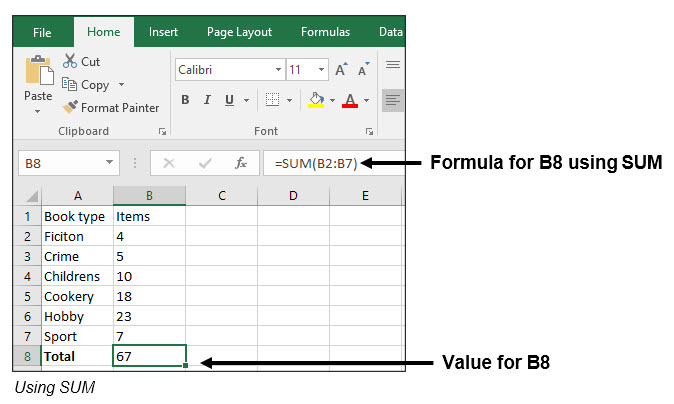
Task: Select cell containing Childrens
Action: (77, 276)
